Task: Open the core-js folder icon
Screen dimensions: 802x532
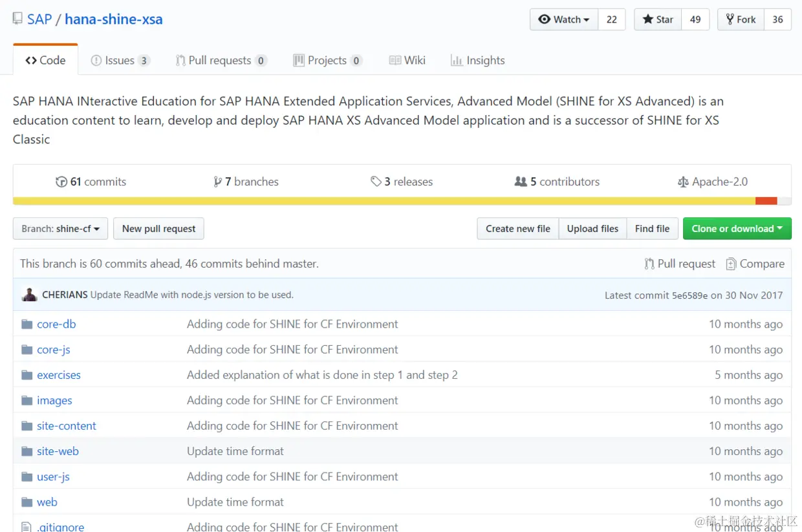Action: pos(27,350)
